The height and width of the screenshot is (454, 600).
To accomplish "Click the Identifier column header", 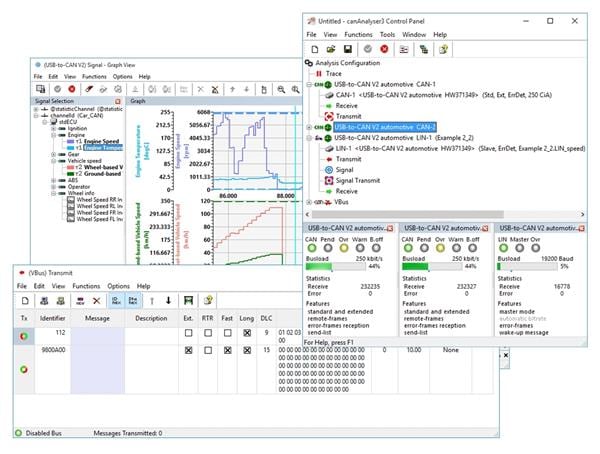I will point(53,318).
